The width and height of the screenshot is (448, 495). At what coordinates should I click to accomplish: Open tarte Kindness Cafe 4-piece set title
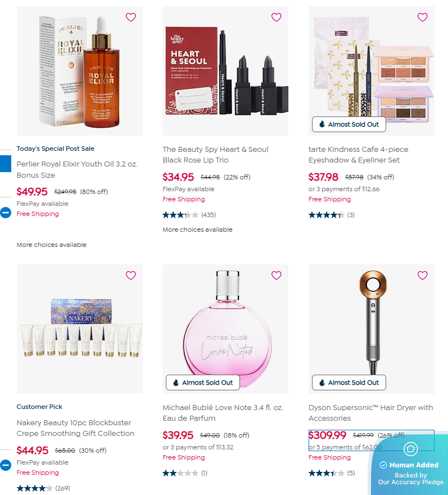(359, 155)
